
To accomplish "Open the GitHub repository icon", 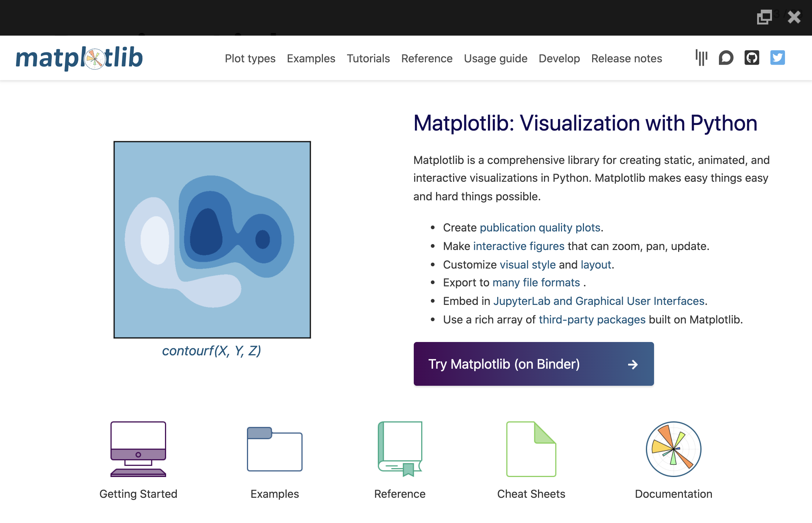I will (x=752, y=58).
